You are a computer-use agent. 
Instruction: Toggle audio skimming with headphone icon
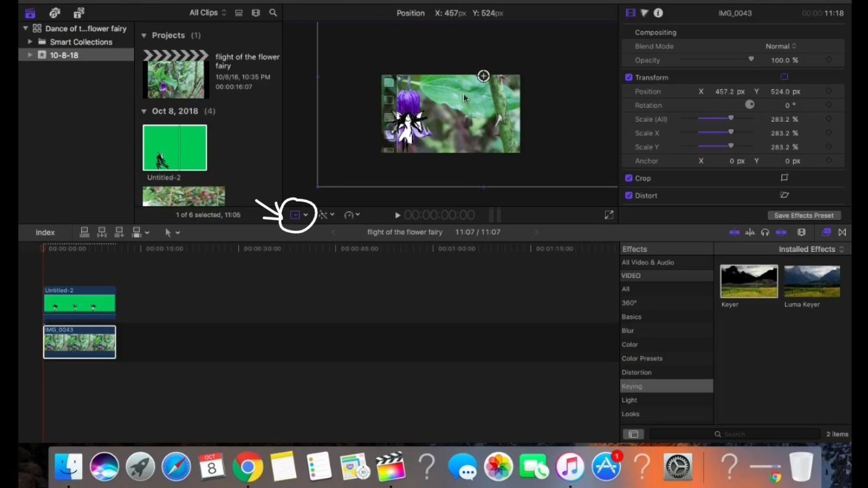coord(765,232)
